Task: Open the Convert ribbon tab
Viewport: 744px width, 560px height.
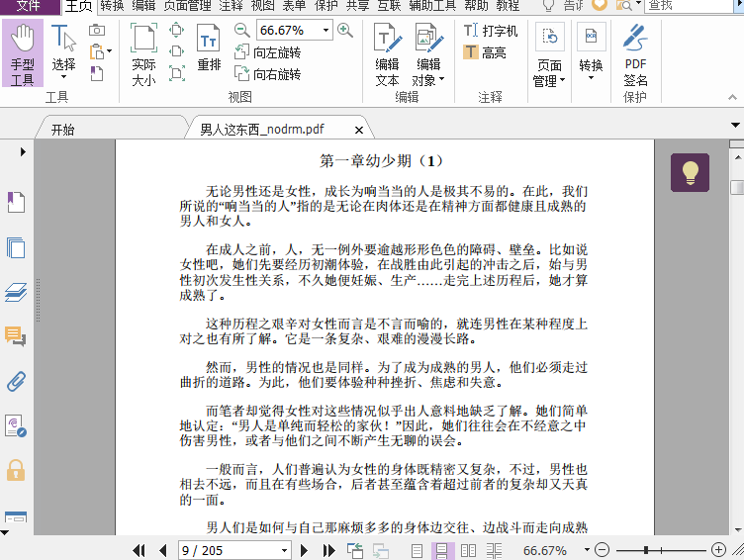Action: click(x=112, y=6)
